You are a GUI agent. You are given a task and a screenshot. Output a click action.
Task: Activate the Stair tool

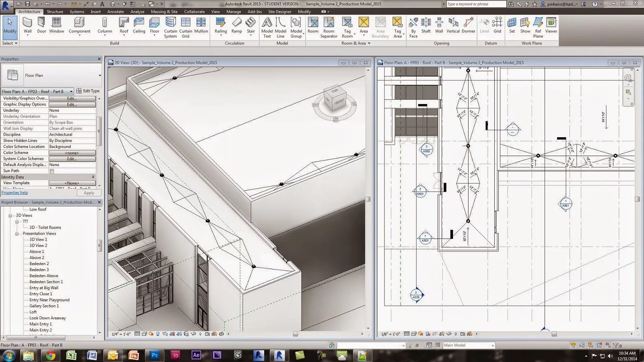coord(251,25)
